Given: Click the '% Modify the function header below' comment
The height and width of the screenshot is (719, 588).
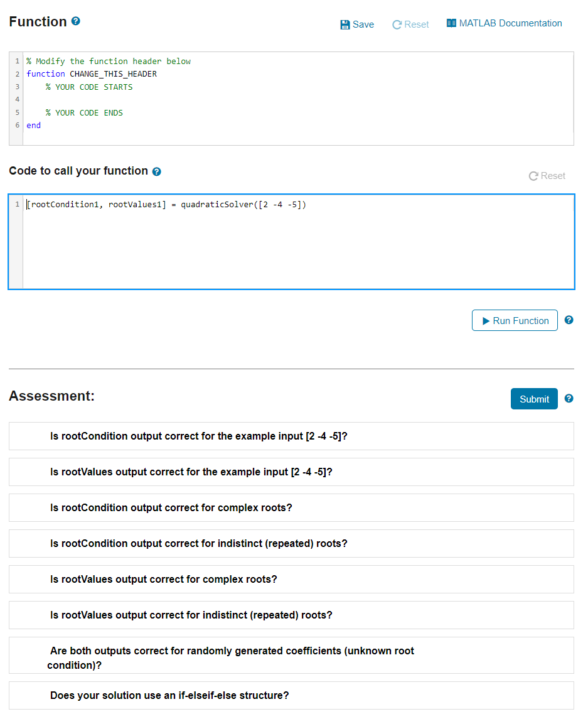Looking at the screenshot, I should coord(109,61).
